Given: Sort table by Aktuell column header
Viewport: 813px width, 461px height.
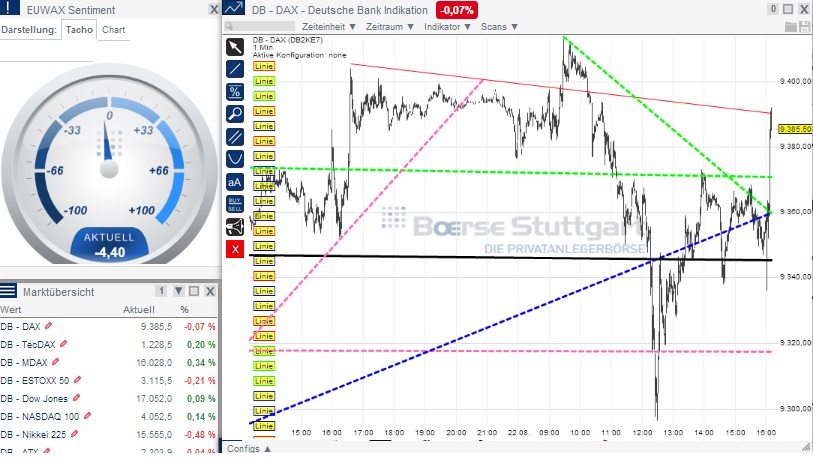Looking at the screenshot, I should pos(138,310).
